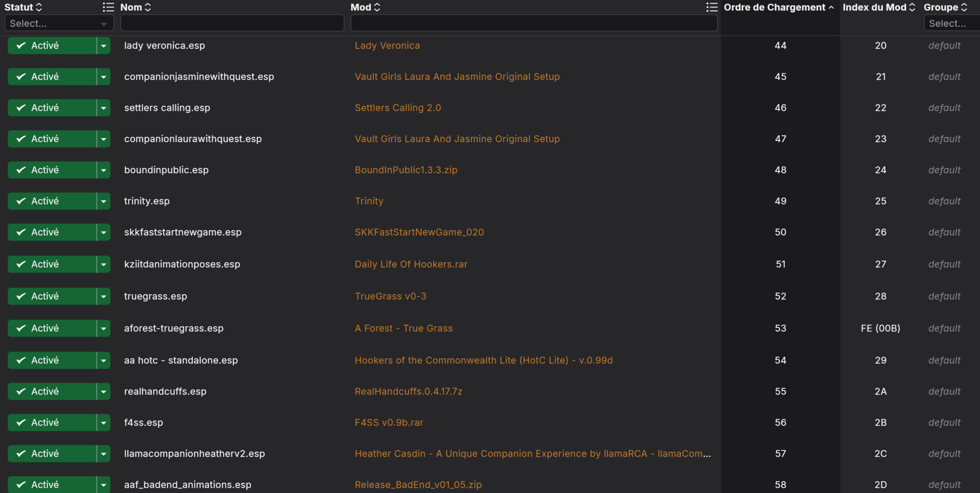The image size is (980, 493).
Task: Click default group for trinity.esp
Action: point(944,201)
